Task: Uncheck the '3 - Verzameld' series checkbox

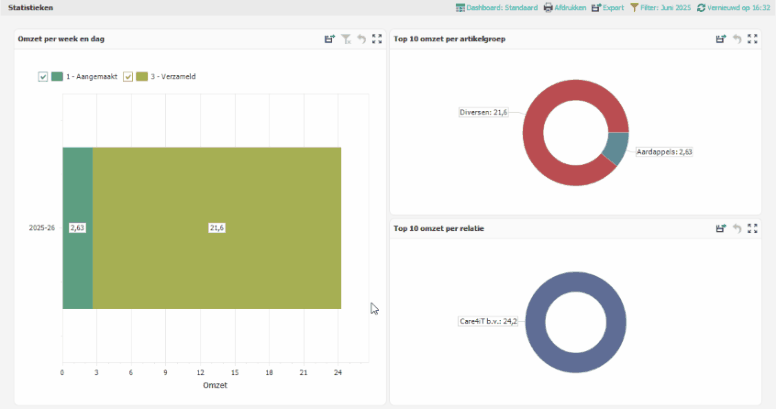Action: (x=128, y=77)
